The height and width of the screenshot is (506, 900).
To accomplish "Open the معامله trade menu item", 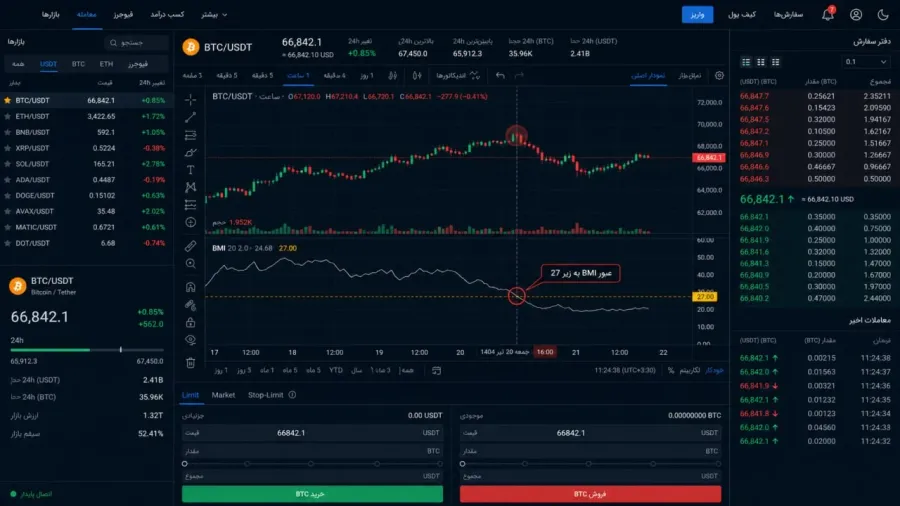I will [87, 14].
